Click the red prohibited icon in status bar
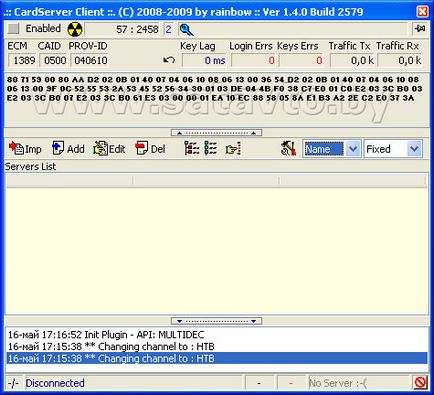434x395 pixels. [420, 383]
